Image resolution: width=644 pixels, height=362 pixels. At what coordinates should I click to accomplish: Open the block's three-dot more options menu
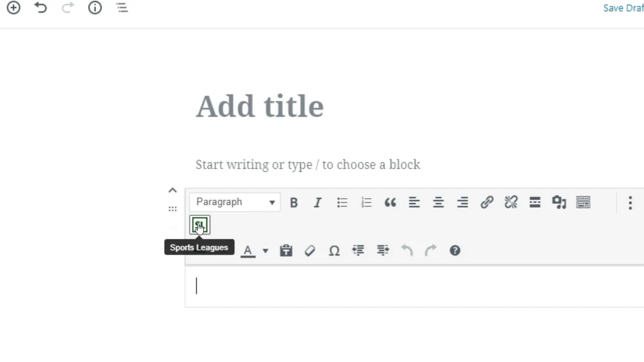[630, 203]
